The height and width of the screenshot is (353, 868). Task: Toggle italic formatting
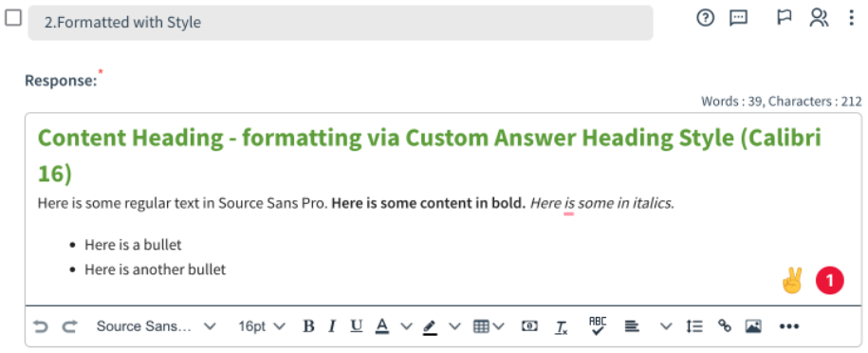tap(332, 326)
